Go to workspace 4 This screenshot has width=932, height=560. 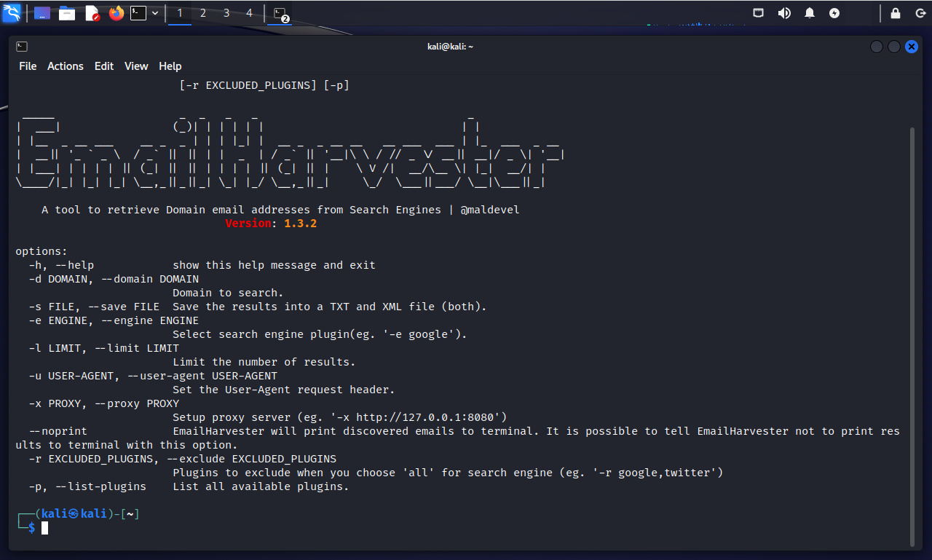250,13
